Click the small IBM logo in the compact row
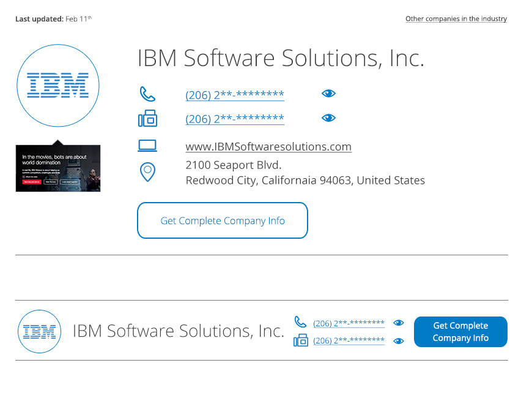The width and height of the screenshot is (532, 401). click(40, 332)
